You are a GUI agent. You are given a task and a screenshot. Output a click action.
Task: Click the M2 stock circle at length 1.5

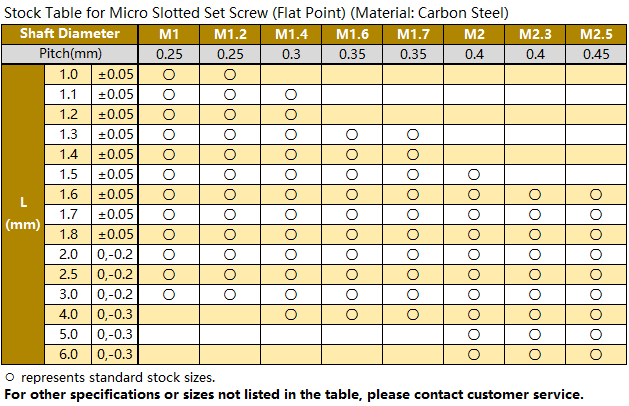pyautogui.click(x=474, y=174)
